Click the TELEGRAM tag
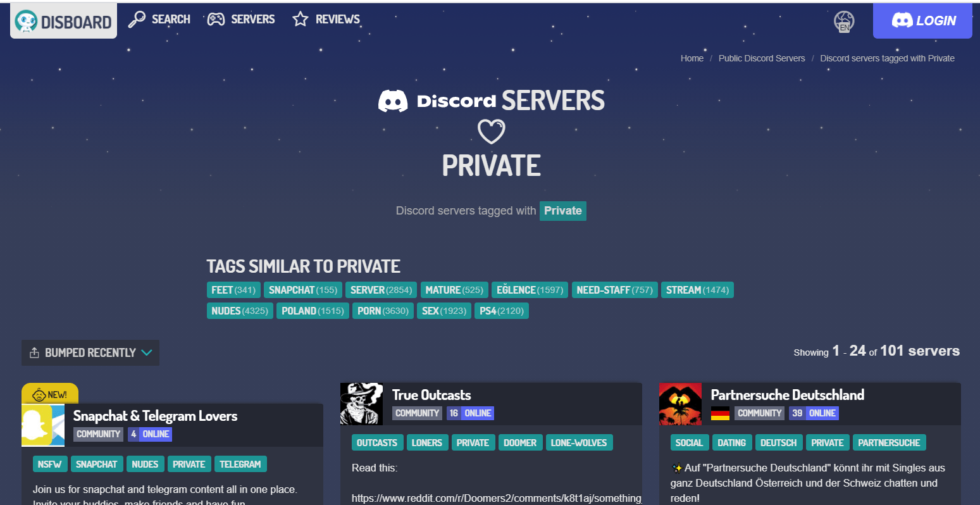Screen dimensions: 980x505 point(240,464)
